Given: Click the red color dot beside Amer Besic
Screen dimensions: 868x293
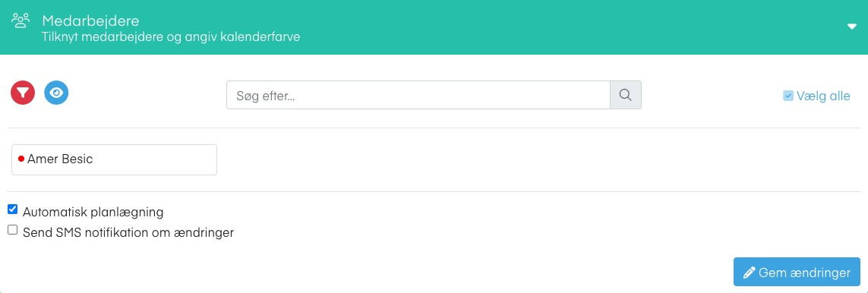Looking at the screenshot, I should coord(21,159).
